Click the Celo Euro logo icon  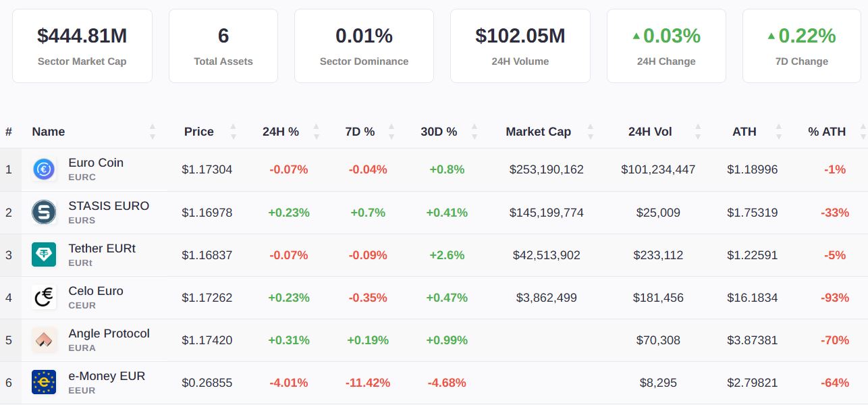pyautogui.click(x=44, y=297)
